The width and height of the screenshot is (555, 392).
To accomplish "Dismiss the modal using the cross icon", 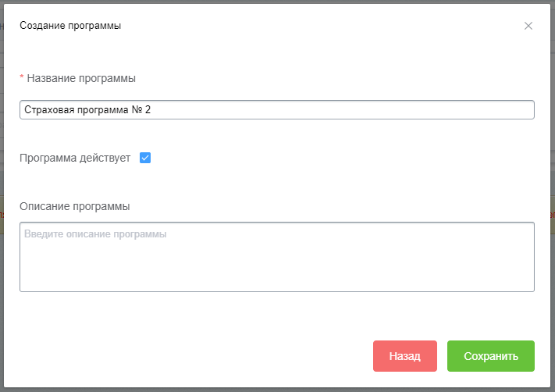I will pyautogui.click(x=528, y=26).
